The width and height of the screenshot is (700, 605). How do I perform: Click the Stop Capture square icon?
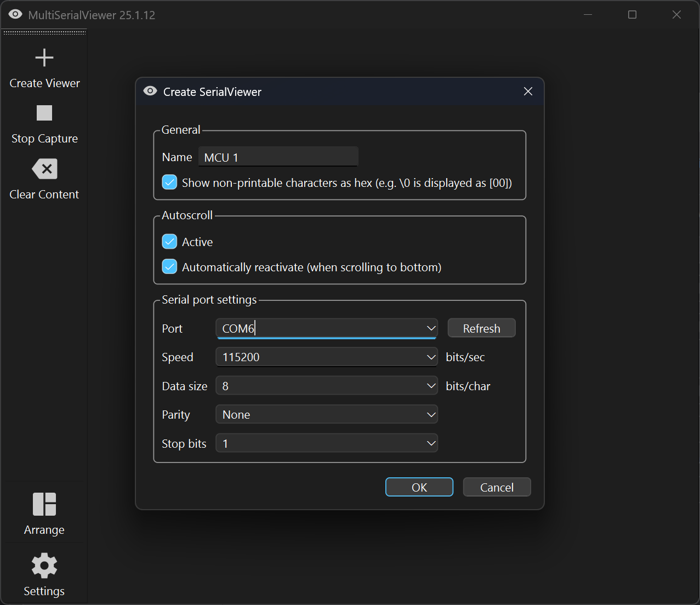(44, 113)
